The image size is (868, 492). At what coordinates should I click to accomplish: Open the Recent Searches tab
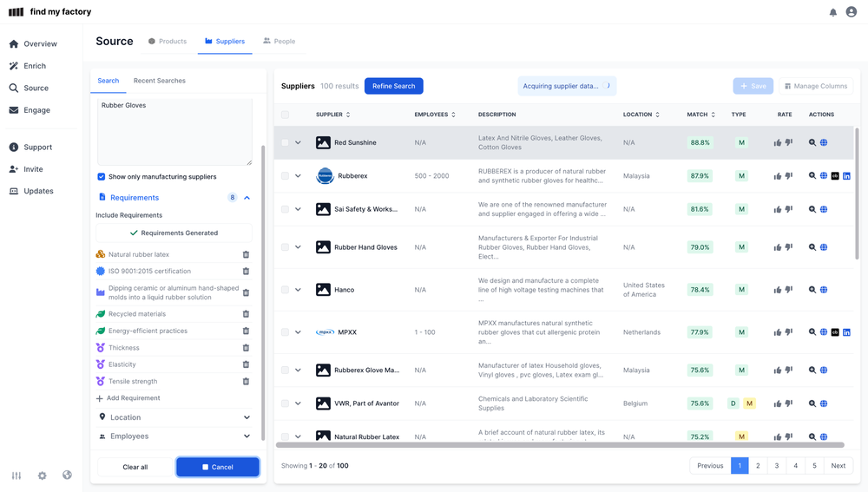[x=160, y=81]
